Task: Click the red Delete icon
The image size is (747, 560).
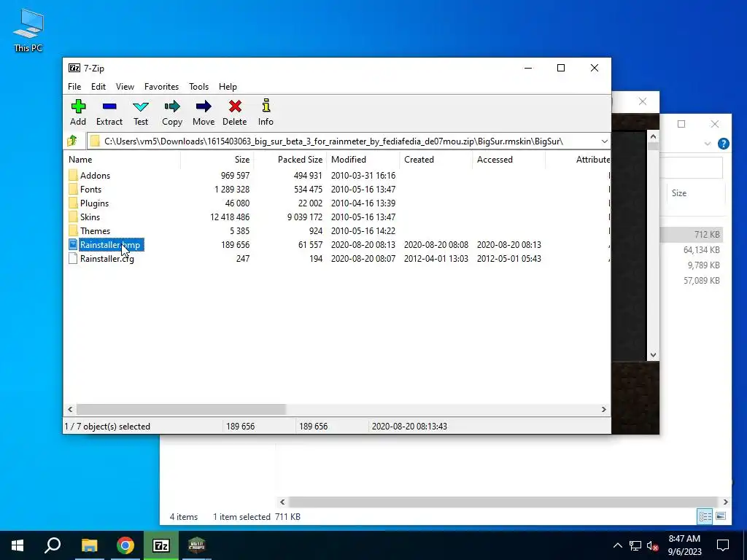Action: point(235,106)
